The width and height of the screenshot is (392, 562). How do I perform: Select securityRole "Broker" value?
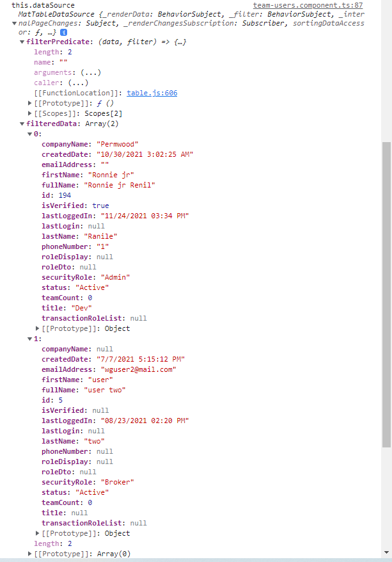click(118, 482)
